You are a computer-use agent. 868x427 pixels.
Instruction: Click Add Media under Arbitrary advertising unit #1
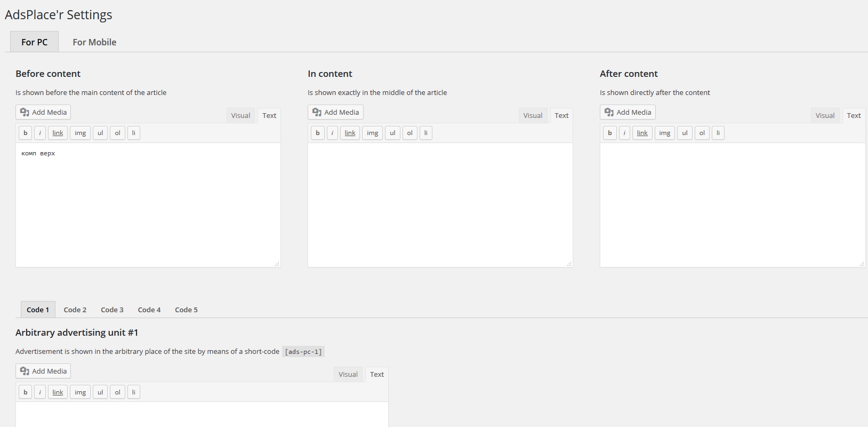(43, 371)
